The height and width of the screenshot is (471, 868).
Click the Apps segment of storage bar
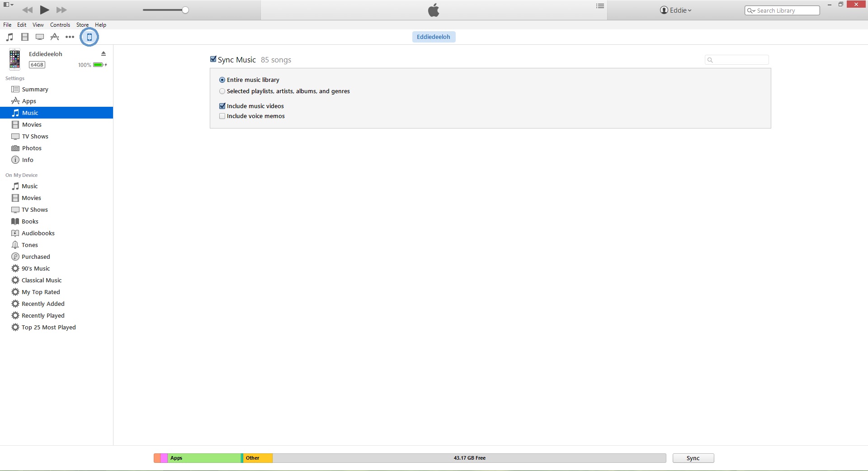tap(204, 458)
